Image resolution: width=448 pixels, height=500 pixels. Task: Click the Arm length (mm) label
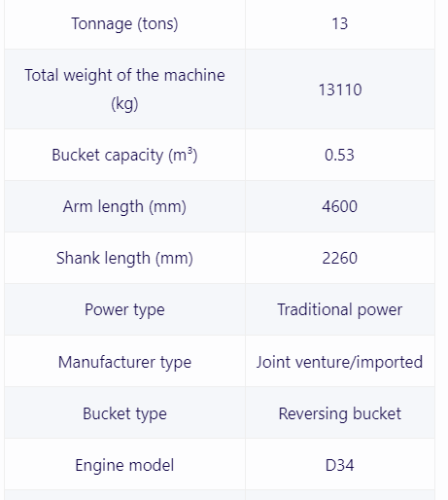pos(124,206)
